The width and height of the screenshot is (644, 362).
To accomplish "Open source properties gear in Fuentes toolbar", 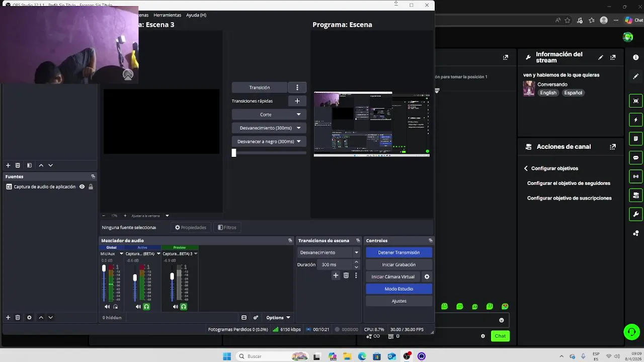I will point(29,317).
